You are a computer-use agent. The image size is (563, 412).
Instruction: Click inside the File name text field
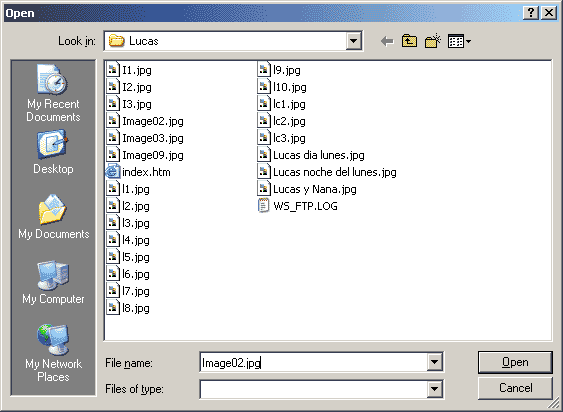313,362
